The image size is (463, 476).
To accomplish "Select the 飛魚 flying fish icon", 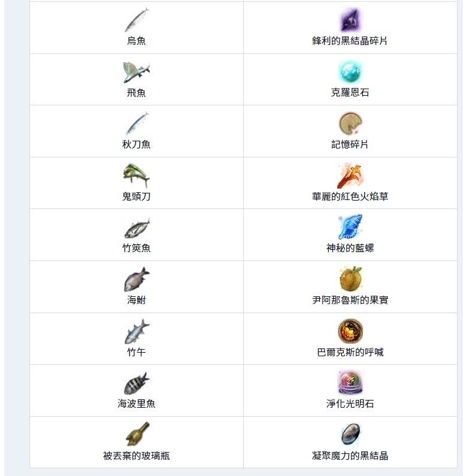I will 137,72.
